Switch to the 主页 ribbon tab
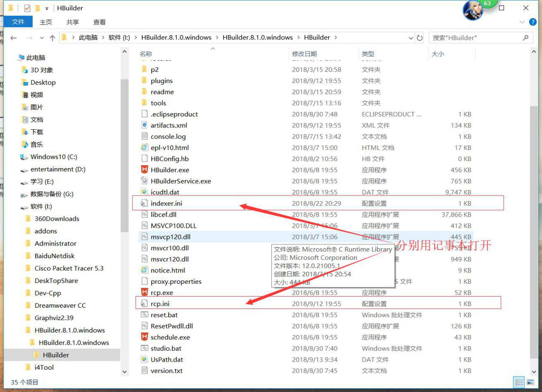This screenshot has width=542, height=392. click(x=46, y=22)
